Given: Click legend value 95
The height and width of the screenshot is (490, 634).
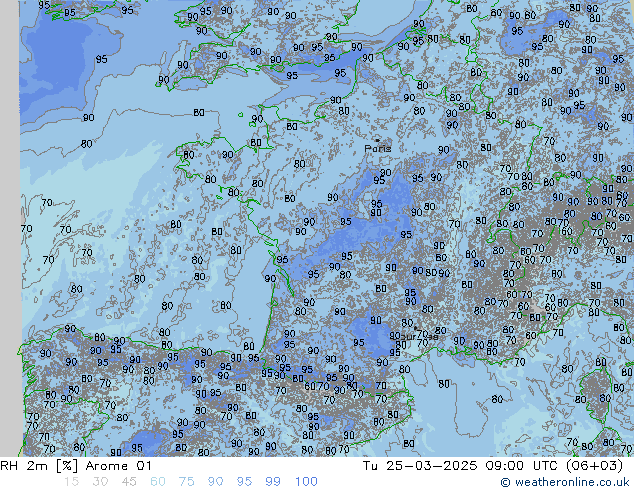Looking at the screenshot, I should [244, 482].
